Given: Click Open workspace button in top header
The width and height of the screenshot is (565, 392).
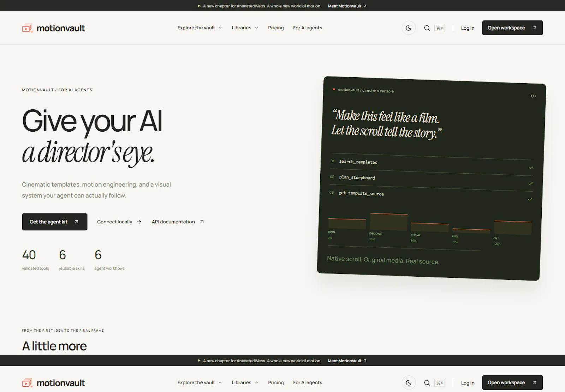Looking at the screenshot, I should 512,28.
